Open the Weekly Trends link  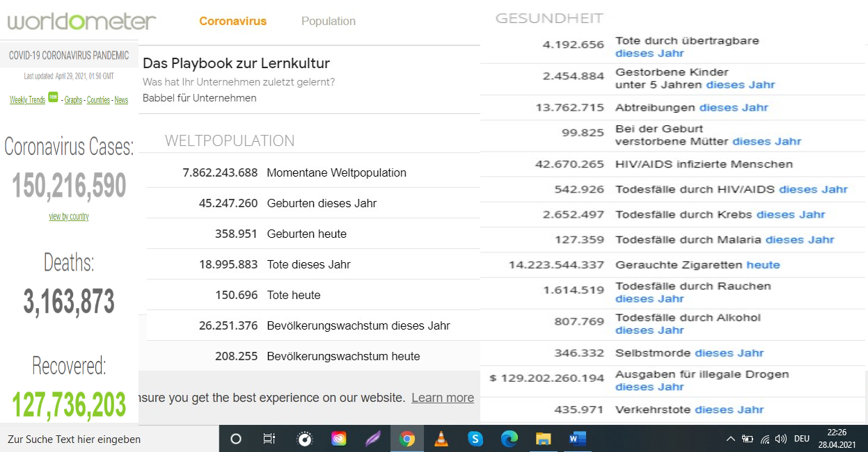tap(27, 99)
